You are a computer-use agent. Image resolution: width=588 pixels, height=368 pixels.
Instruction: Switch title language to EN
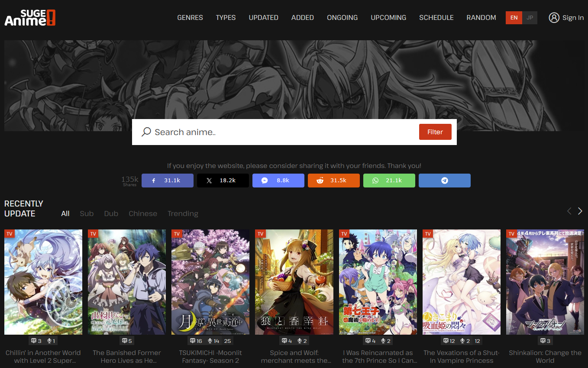[x=514, y=18]
